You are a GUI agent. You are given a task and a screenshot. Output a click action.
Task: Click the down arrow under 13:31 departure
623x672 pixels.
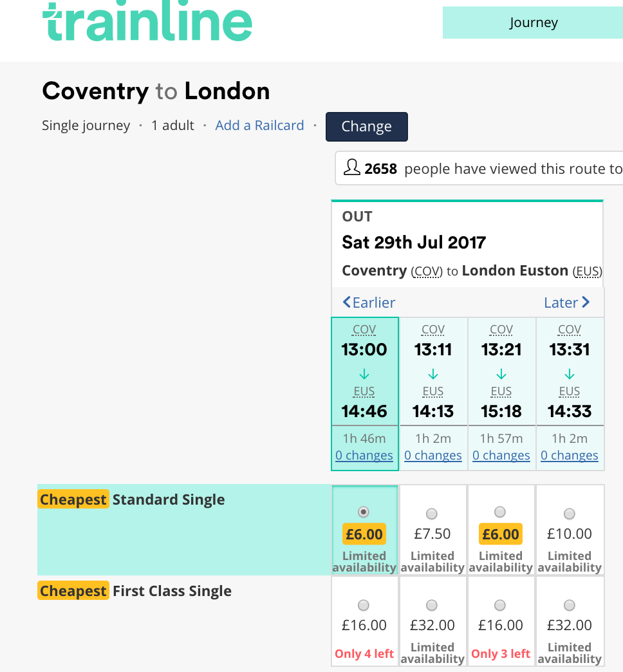pyautogui.click(x=570, y=374)
